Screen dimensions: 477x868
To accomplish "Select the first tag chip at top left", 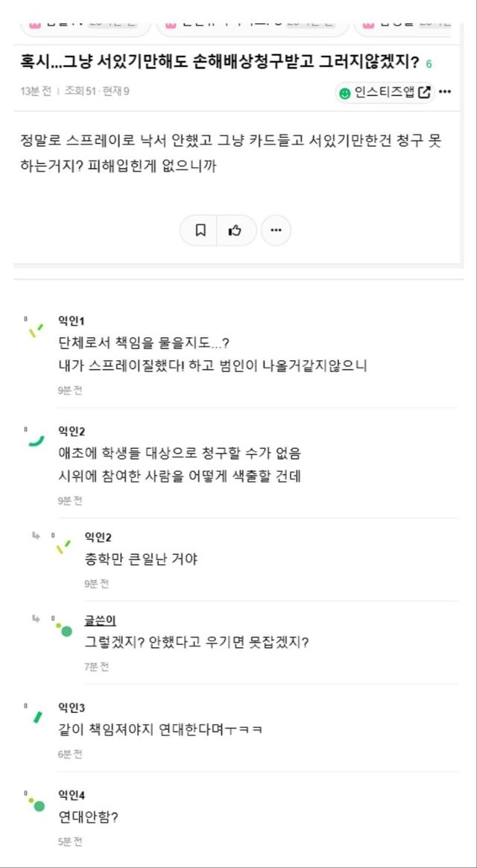I will pos(82,25).
